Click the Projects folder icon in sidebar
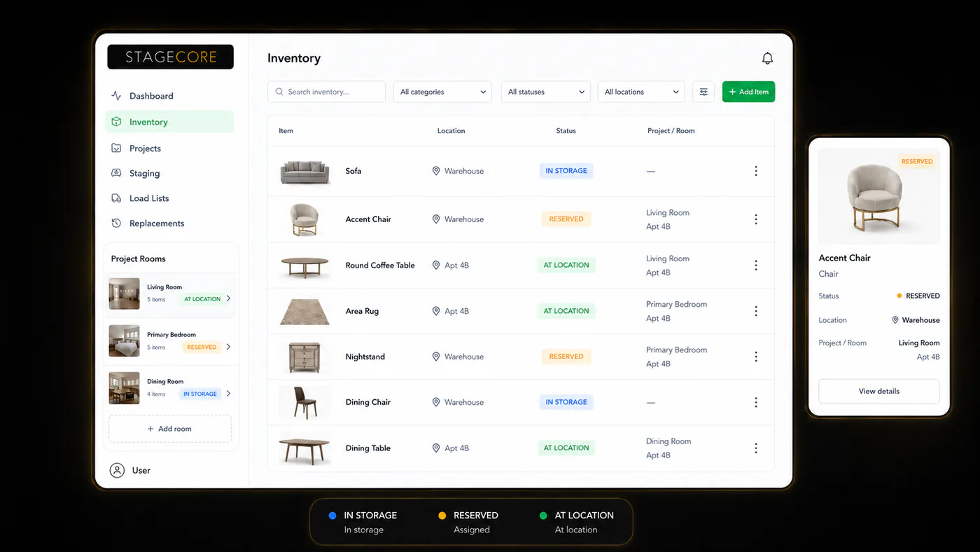Image resolution: width=980 pixels, height=552 pixels. [x=116, y=148]
